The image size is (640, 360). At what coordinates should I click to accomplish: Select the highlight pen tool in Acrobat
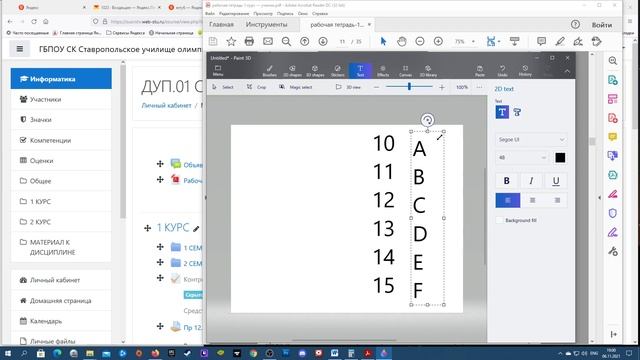click(x=560, y=41)
